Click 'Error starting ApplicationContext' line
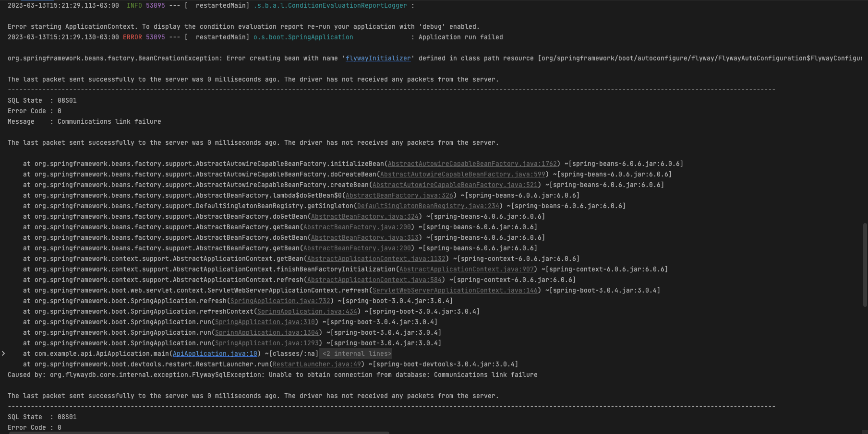868x434 pixels. (244, 26)
